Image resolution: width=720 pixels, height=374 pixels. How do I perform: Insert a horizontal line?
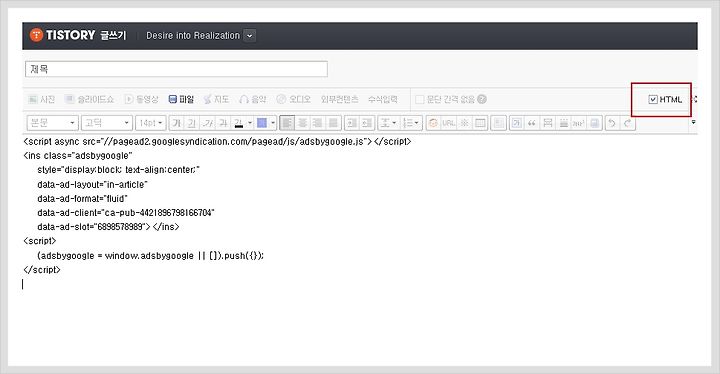563,123
